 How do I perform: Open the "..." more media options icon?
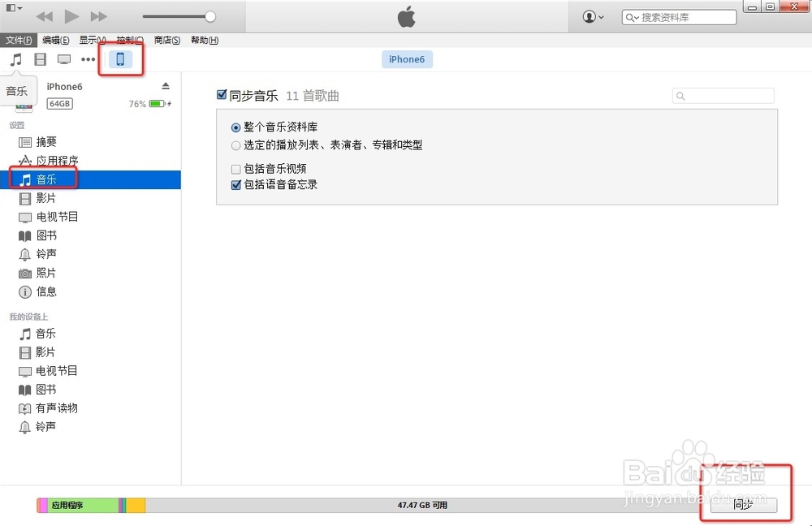(x=88, y=58)
